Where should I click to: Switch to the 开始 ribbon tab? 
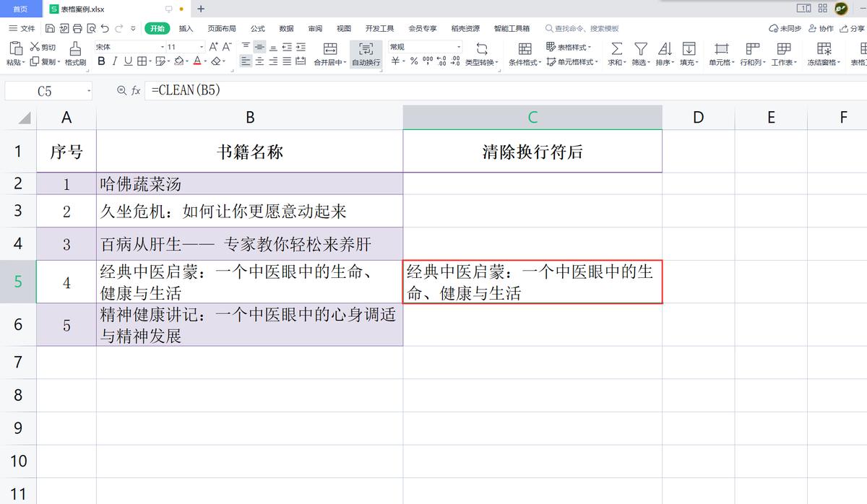158,28
